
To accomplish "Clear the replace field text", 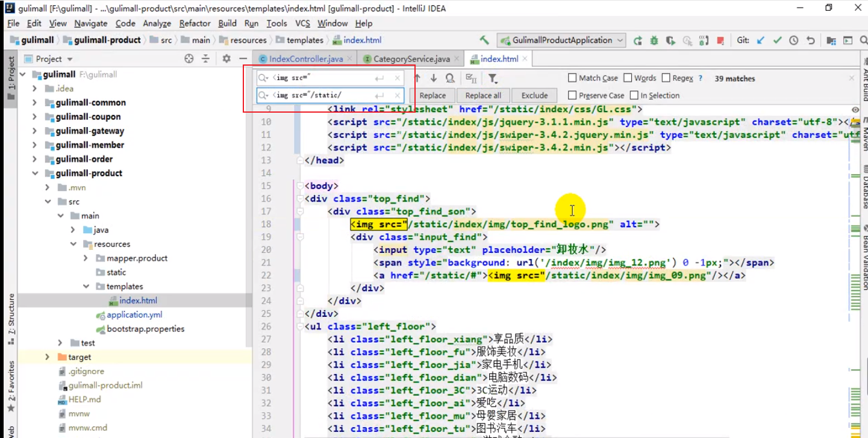I will pyautogui.click(x=398, y=95).
